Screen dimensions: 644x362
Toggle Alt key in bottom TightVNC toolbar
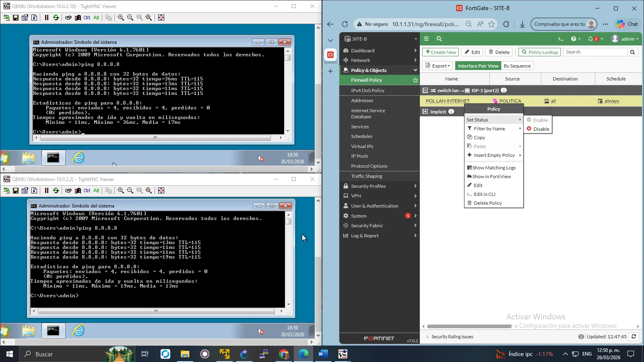coord(96,191)
